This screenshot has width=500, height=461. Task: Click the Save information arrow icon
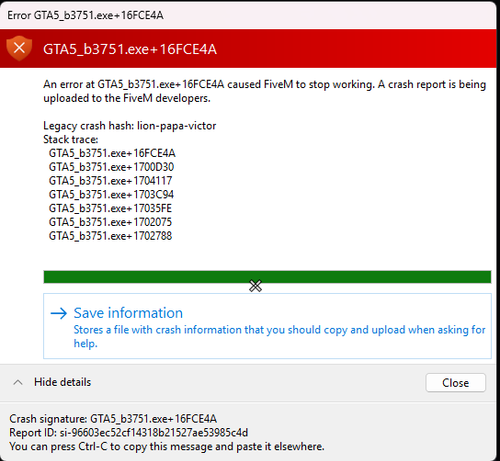(59, 313)
